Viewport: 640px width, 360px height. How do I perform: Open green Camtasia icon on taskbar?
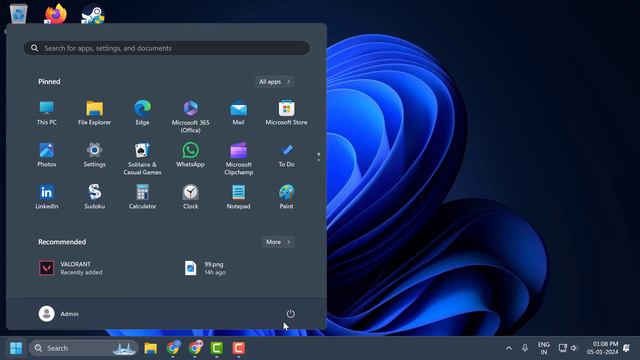point(217,348)
